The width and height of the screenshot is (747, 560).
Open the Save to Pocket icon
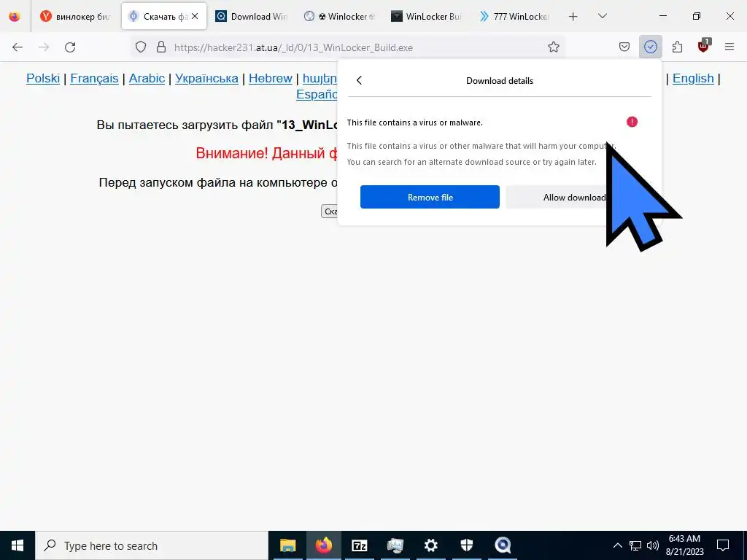click(624, 47)
